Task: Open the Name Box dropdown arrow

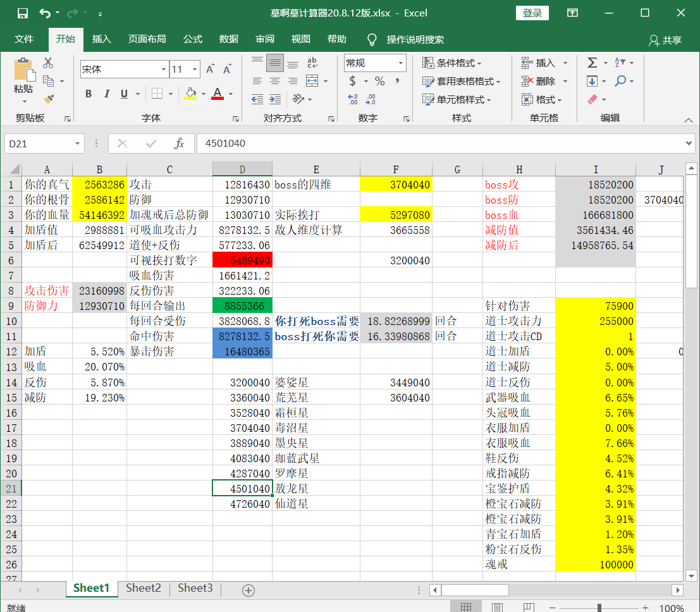Action: pos(78,144)
